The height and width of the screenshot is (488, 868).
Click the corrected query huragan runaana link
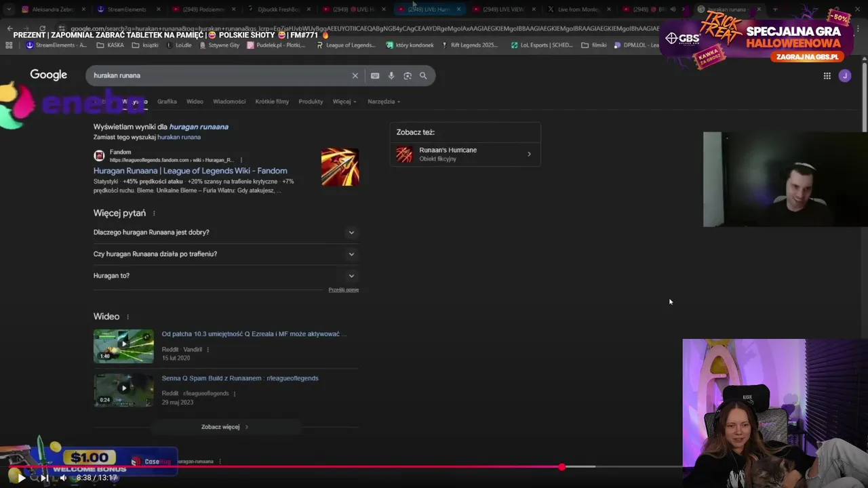pos(199,127)
